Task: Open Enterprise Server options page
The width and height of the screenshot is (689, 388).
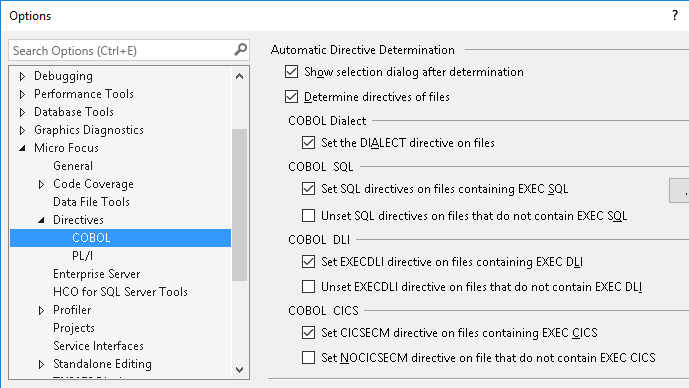Action: (x=97, y=274)
